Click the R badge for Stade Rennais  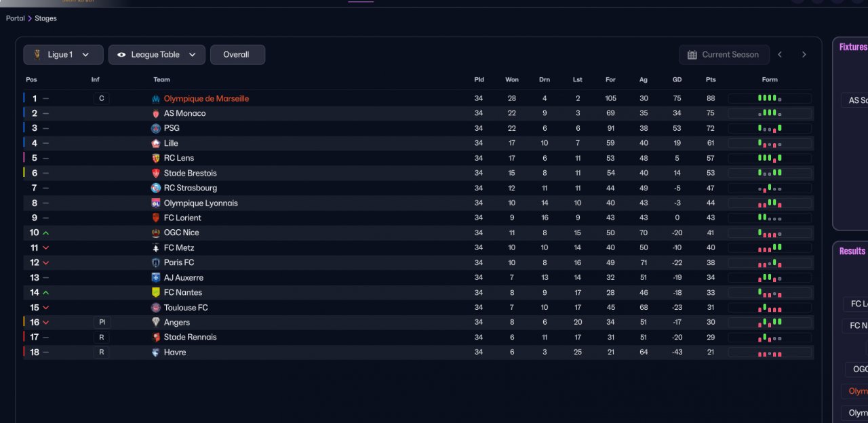(x=102, y=338)
